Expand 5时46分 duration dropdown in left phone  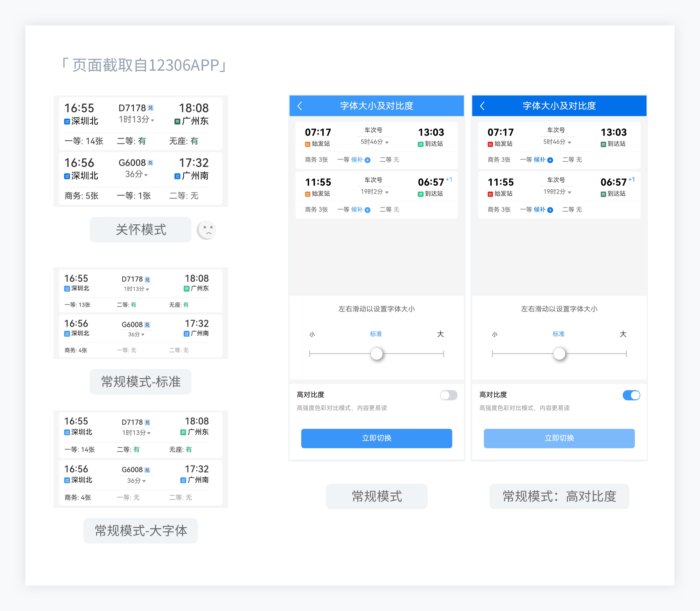(x=387, y=143)
